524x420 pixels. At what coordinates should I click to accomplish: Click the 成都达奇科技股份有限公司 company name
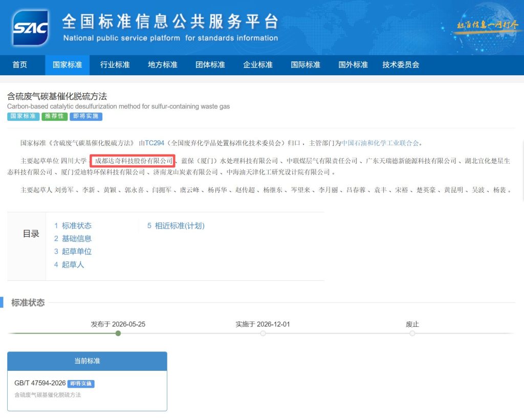point(134,161)
